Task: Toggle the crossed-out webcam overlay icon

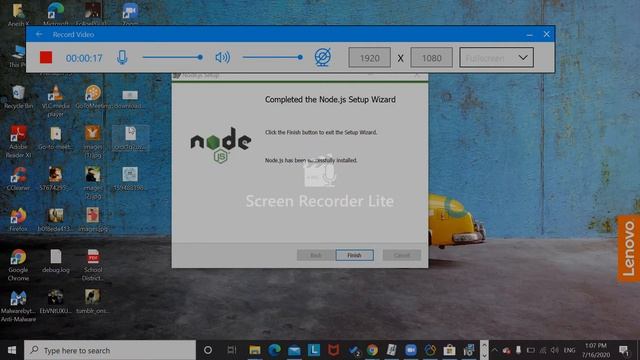Action: point(322,57)
